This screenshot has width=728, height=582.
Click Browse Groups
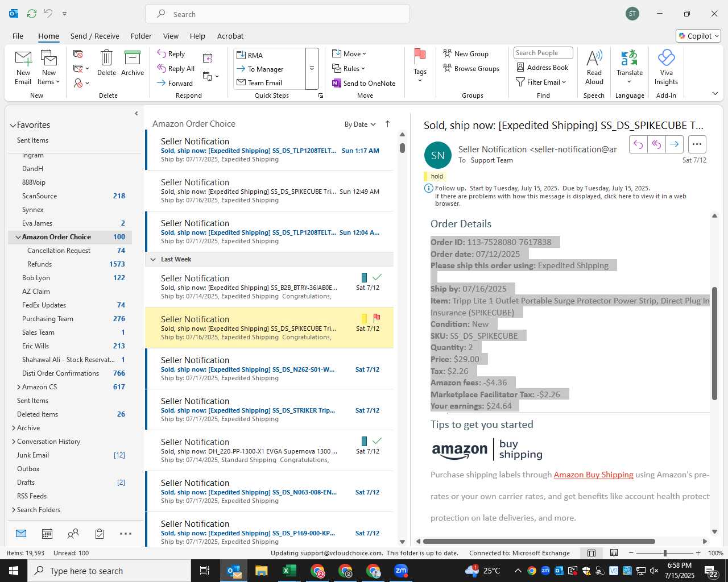tap(471, 68)
